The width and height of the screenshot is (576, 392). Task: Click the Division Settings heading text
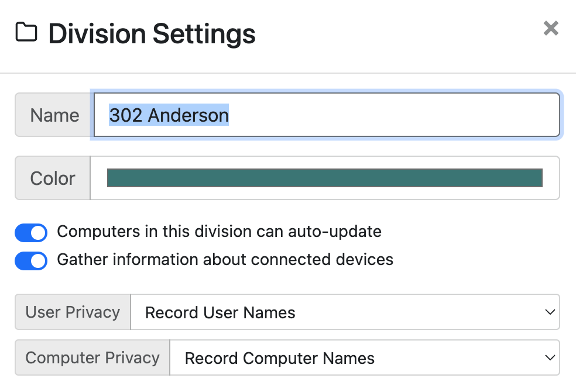click(152, 34)
